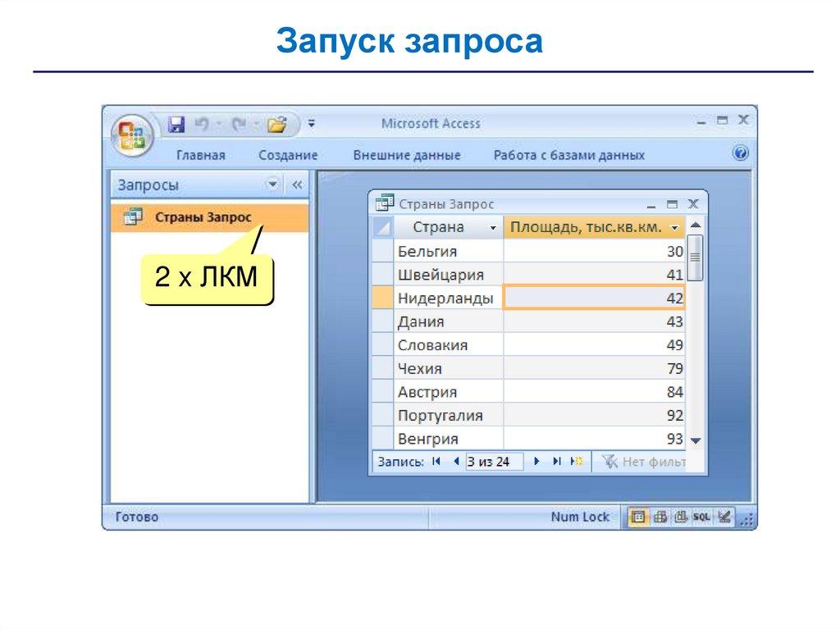
Task: Switch to SQL view in status bar
Action: 701,517
